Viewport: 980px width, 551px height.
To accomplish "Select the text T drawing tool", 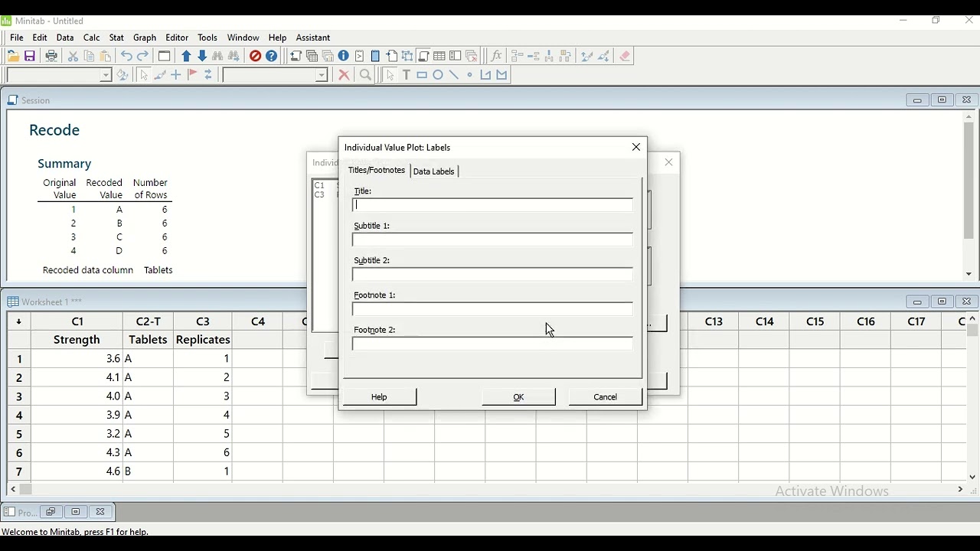I will click(x=407, y=75).
